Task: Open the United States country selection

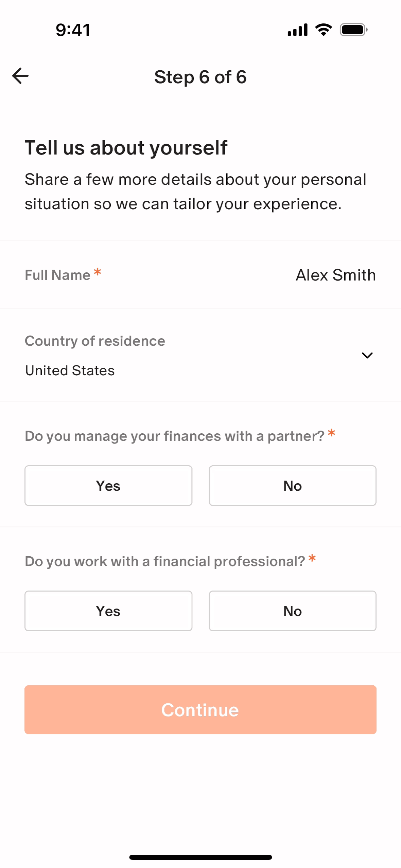Action: [x=70, y=370]
